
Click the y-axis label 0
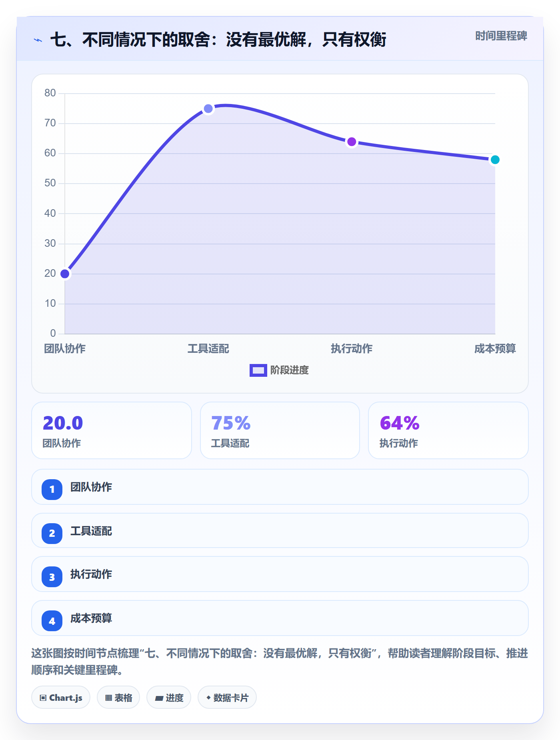[x=53, y=334]
